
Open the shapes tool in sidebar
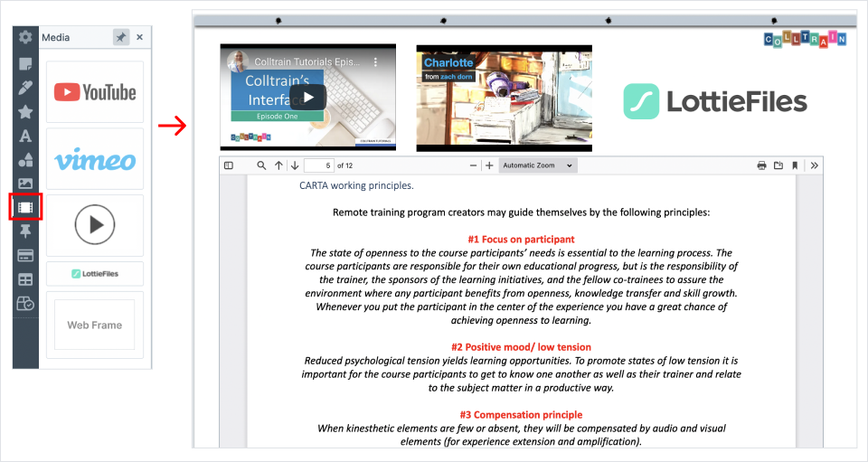point(25,160)
